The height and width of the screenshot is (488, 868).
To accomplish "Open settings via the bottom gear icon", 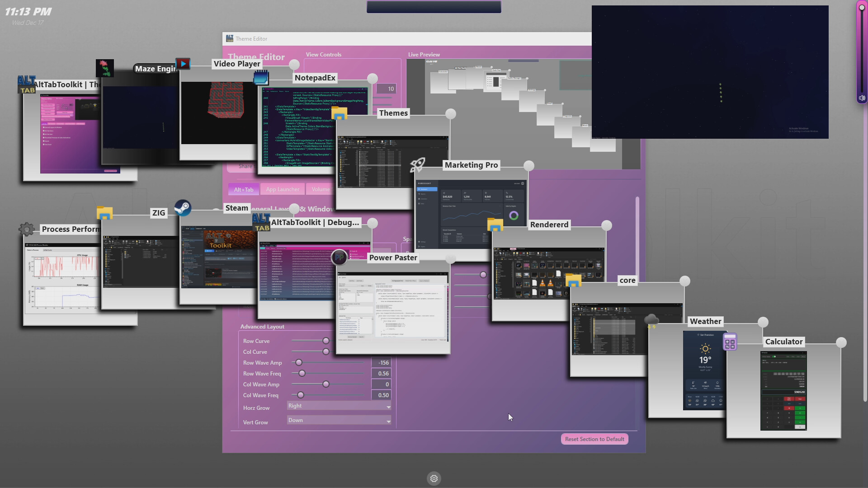I will [434, 478].
